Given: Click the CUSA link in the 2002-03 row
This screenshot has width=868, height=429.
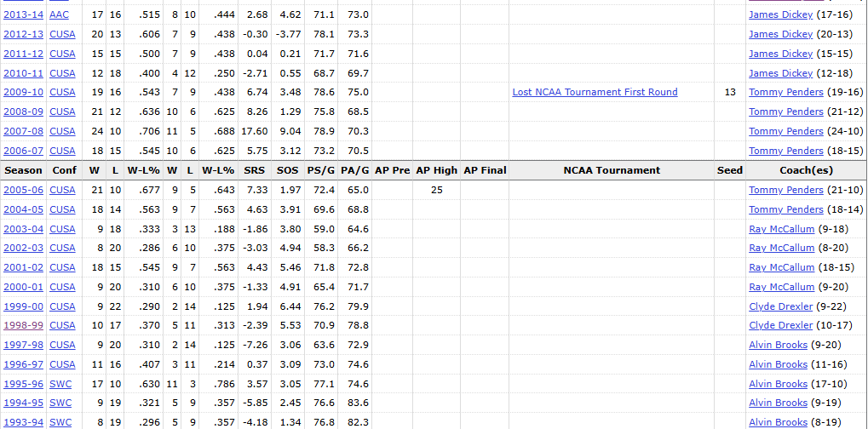Looking at the screenshot, I should click(x=62, y=248).
